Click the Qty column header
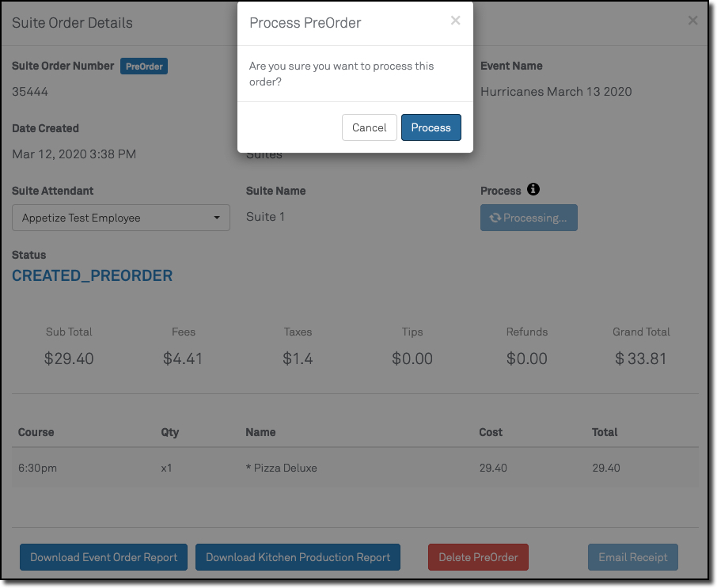Screen dimensions: 717x588 [169, 432]
